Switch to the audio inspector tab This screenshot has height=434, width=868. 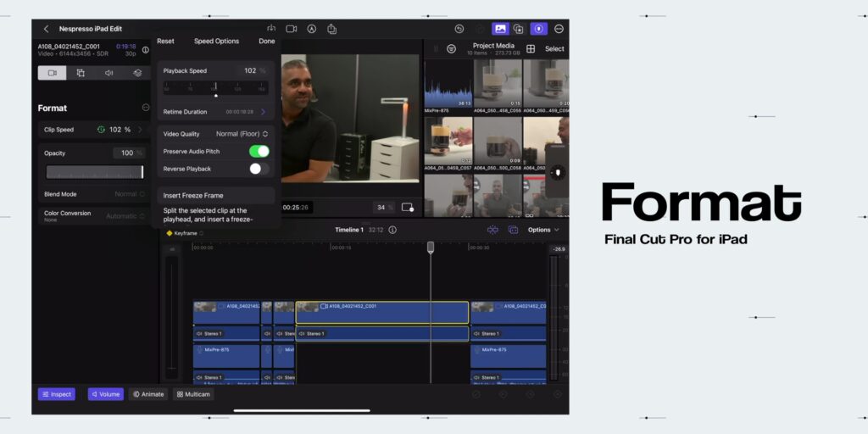pos(109,73)
